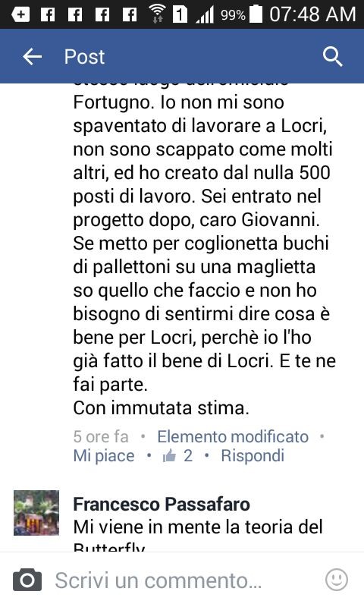Viewport: 364px width, 607px height.
Task: Tap the battery indicator icon
Action: (x=256, y=14)
